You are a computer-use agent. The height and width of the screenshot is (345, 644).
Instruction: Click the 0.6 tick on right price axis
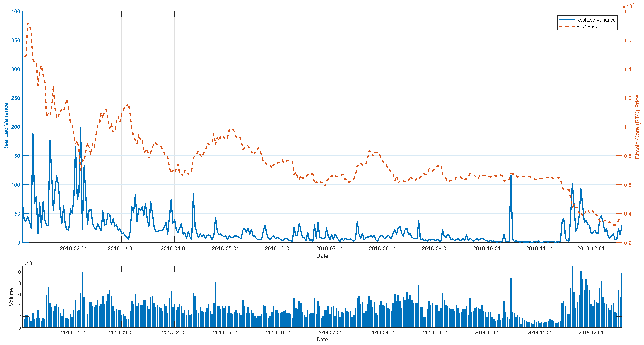628,185
